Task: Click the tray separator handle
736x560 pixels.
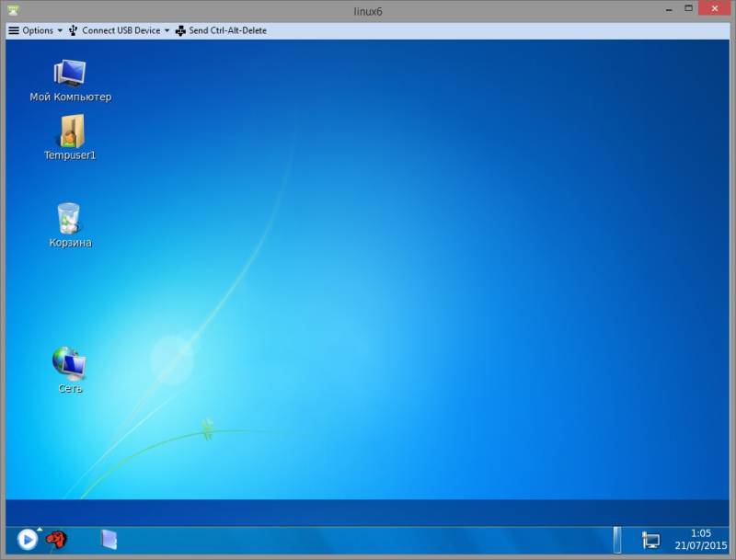Action: coord(617,540)
